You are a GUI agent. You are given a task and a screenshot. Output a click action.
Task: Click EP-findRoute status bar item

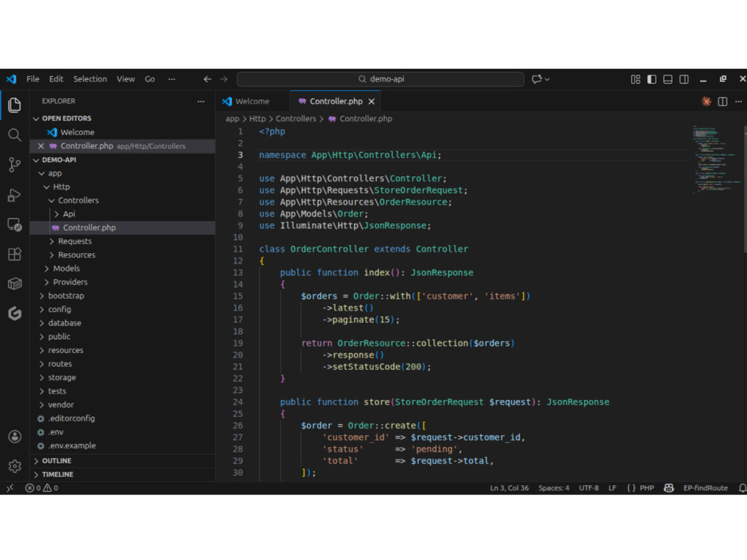705,488
